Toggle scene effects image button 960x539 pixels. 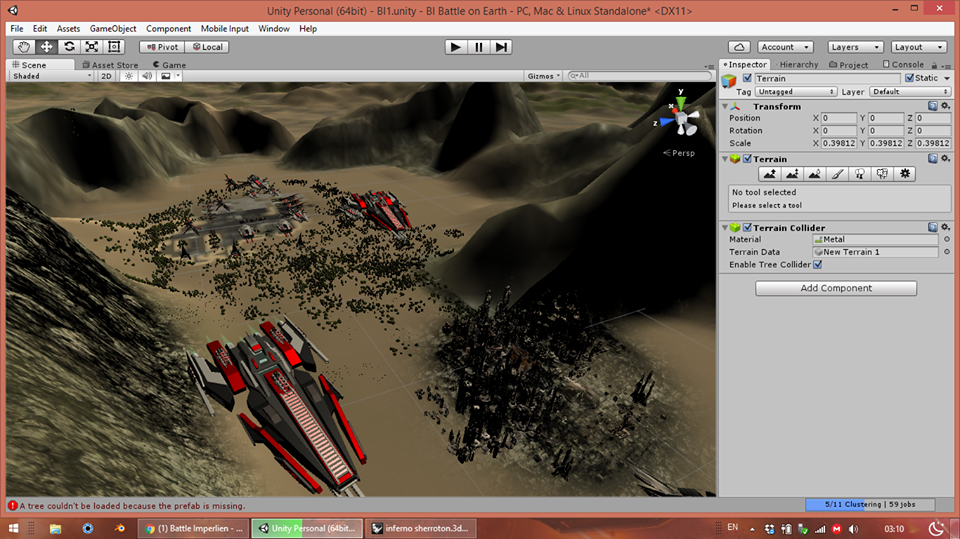point(165,76)
